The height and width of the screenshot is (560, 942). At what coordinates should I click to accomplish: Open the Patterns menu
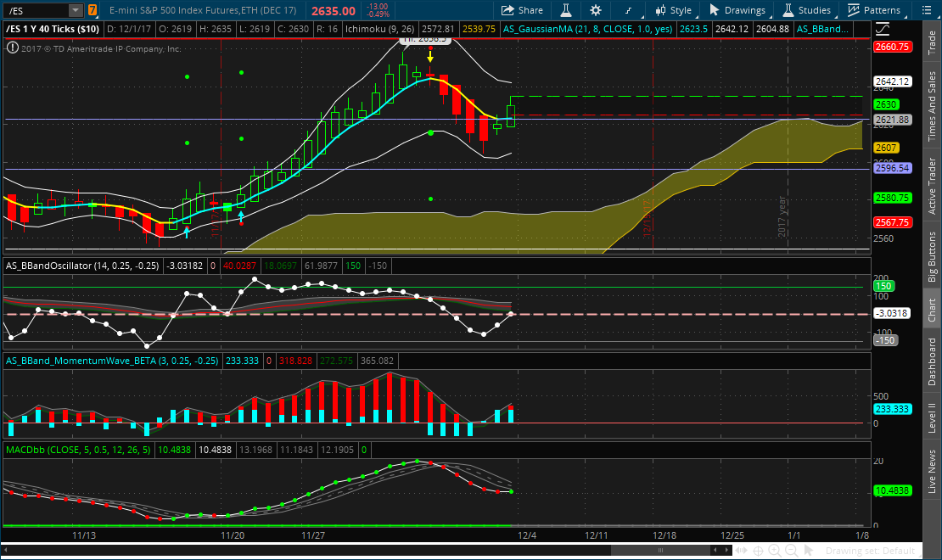point(873,10)
